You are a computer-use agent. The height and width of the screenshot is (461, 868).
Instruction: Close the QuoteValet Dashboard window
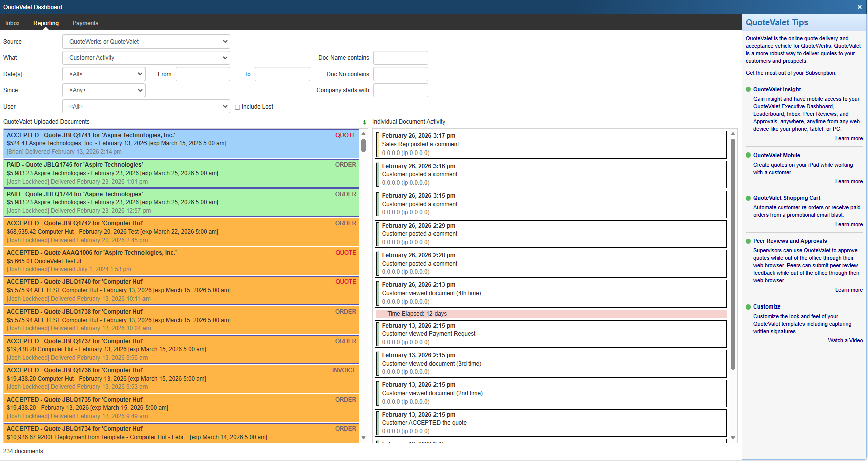click(859, 7)
